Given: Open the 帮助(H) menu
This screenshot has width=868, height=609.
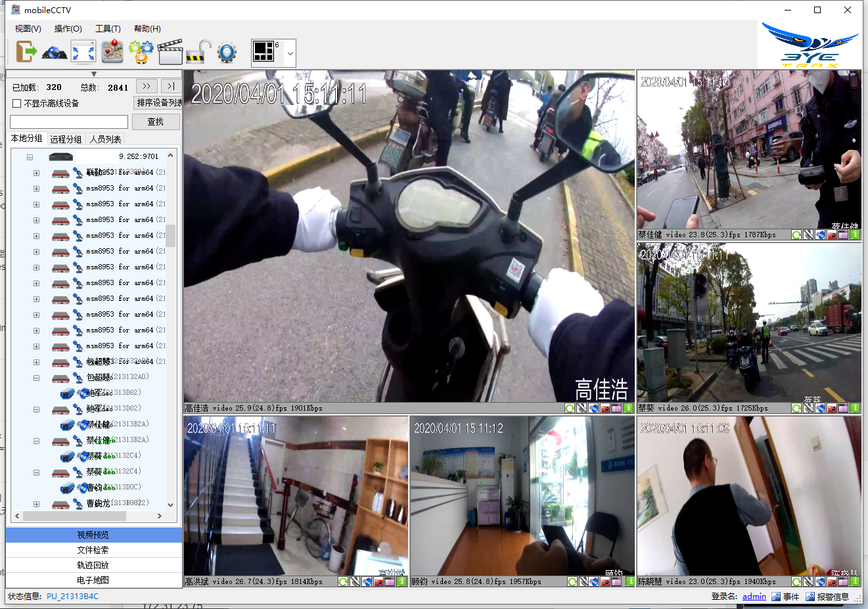Looking at the screenshot, I should (147, 28).
